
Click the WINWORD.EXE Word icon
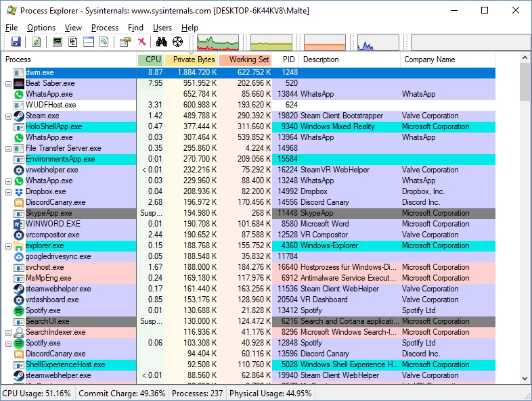coord(19,225)
